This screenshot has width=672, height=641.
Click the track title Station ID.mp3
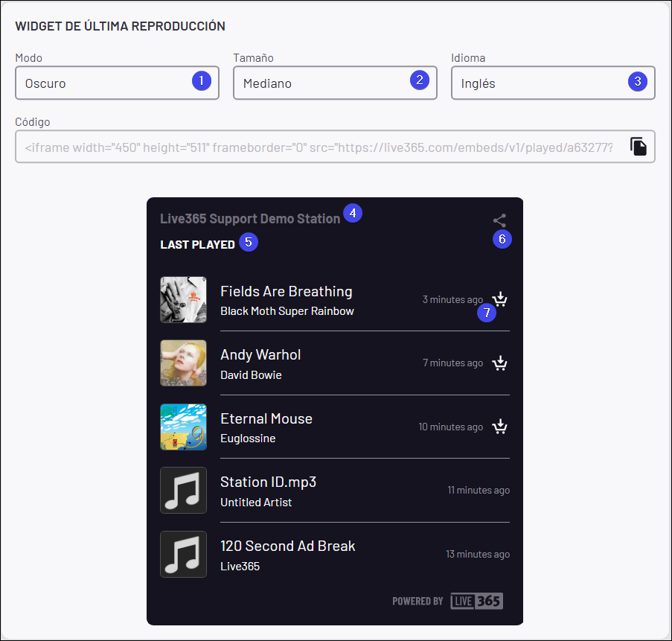[x=269, y=482]
